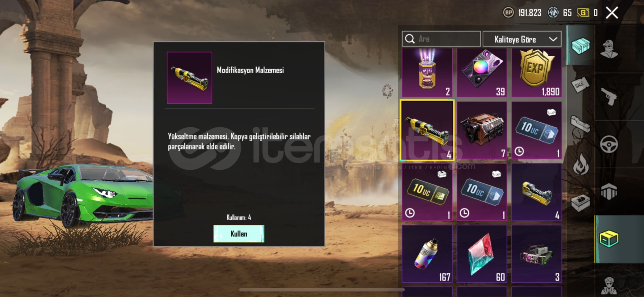644x297 pixels.
Task: Select the spray paint can item 167
Action: (x=427, y=254)
